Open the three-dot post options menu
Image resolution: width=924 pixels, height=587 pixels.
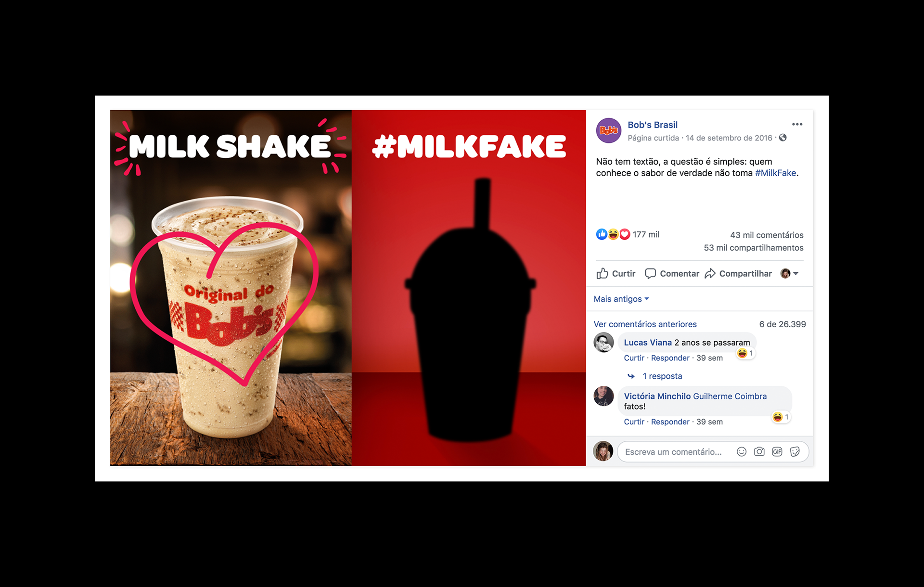(797, 124)
